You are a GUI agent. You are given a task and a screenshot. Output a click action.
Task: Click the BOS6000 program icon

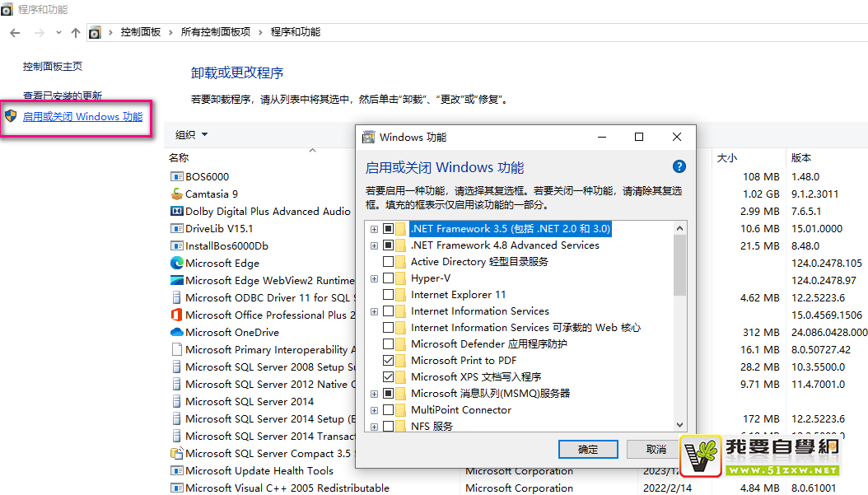point(176,176)
